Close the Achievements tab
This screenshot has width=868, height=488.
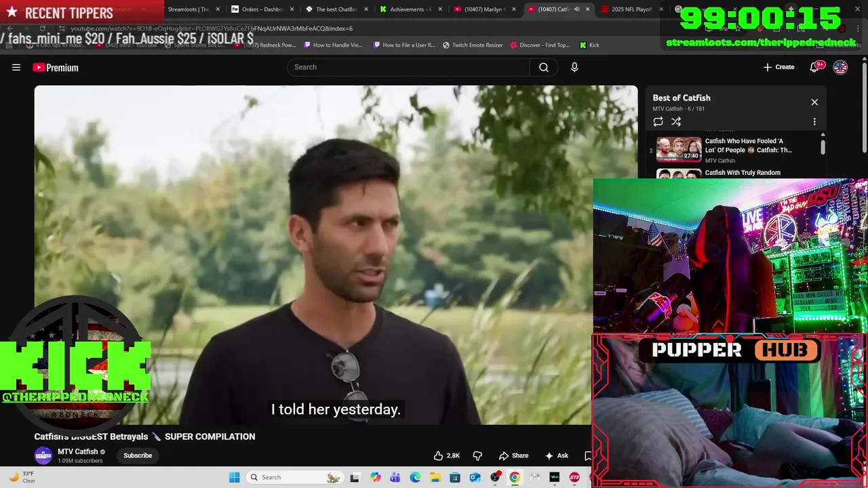(439, 9)
